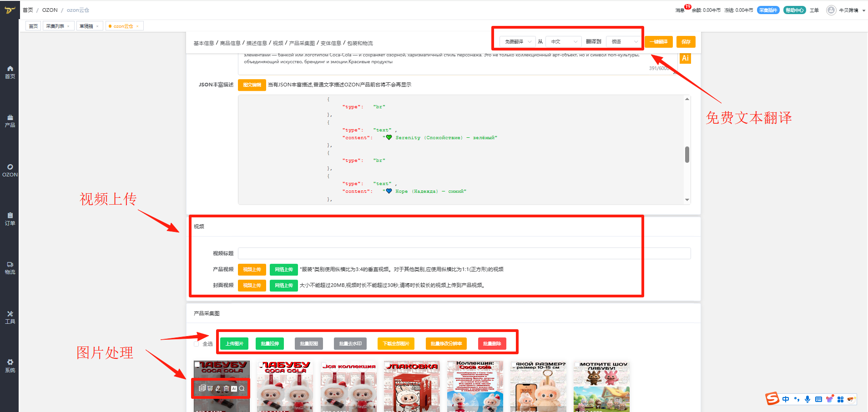Click the OZON breadcrumb link
The width and height of the screenshot is (868, 412).
(x=50, y=10)
